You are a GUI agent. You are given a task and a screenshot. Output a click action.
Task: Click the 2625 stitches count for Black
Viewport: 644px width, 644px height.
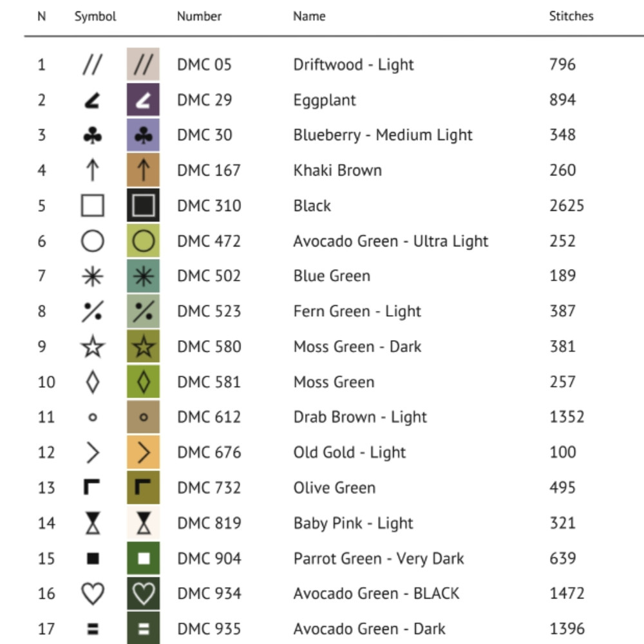pos(566,206)
